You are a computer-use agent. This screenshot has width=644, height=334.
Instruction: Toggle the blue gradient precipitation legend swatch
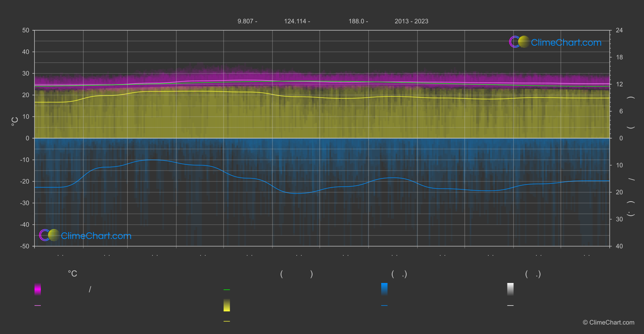tap(384, 289)
